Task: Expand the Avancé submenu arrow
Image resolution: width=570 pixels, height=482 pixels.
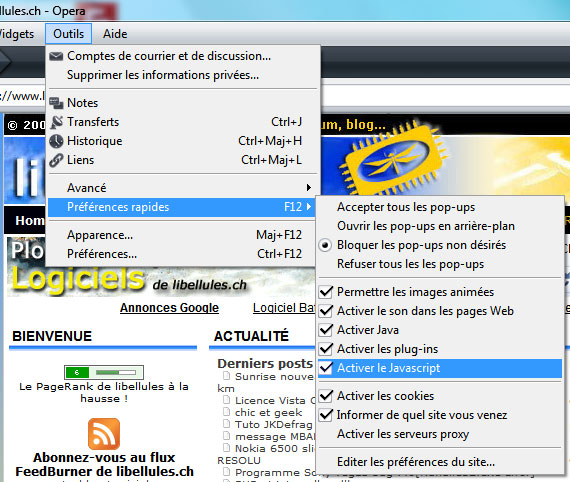Action: click(x=309, y=188)
